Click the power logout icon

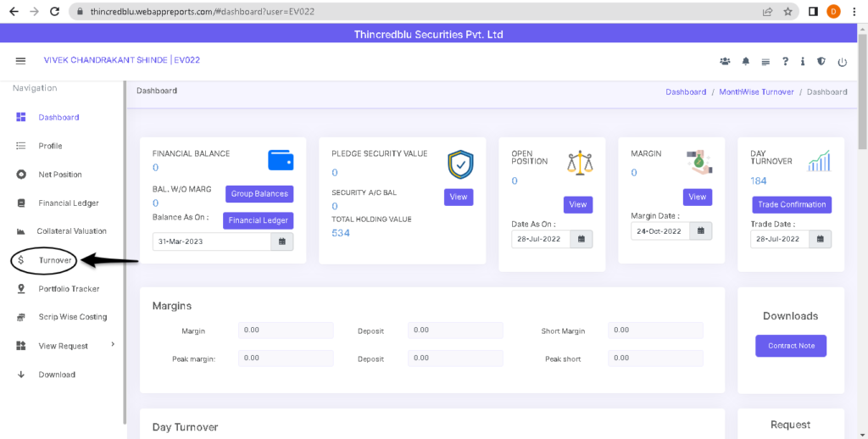842,62
